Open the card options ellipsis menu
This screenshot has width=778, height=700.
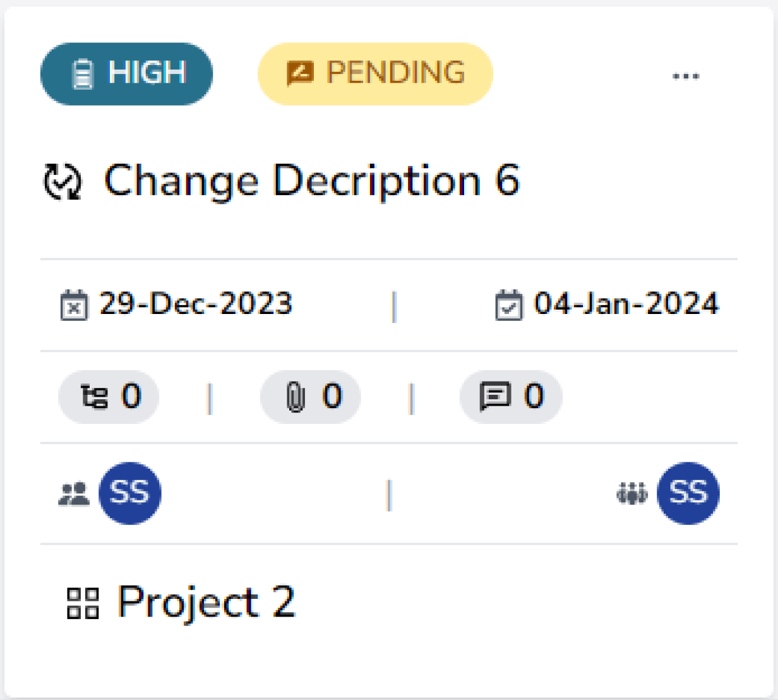pyautogui.click(x=686, y=75)
